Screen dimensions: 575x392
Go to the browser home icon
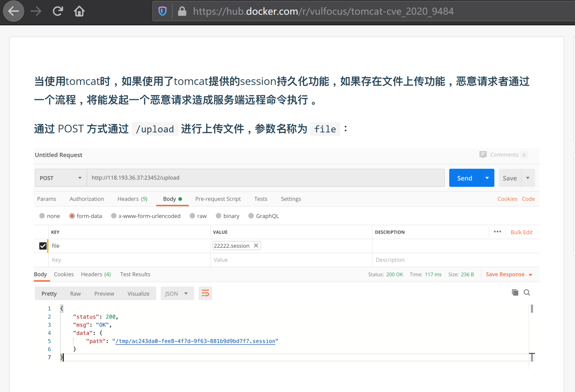tap(79, 11)
